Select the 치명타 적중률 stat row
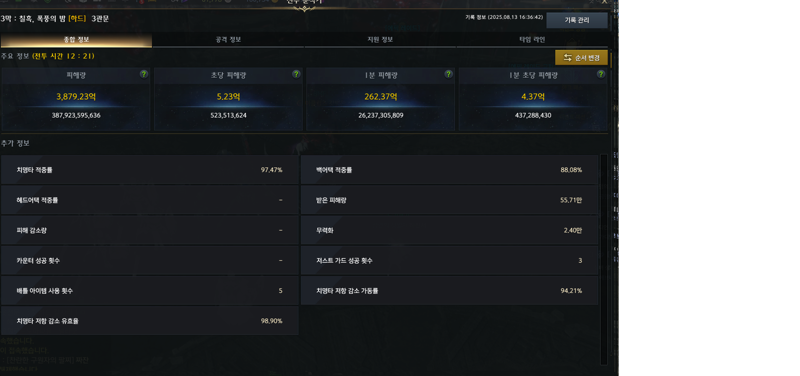Image resolution: width=800 pixels, height=376 pixels. click(149, 170)
